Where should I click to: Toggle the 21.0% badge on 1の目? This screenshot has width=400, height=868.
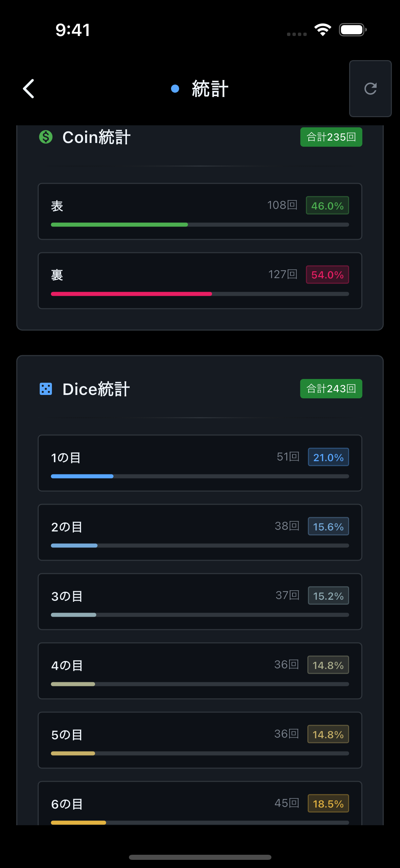click(x=328, y=457)
